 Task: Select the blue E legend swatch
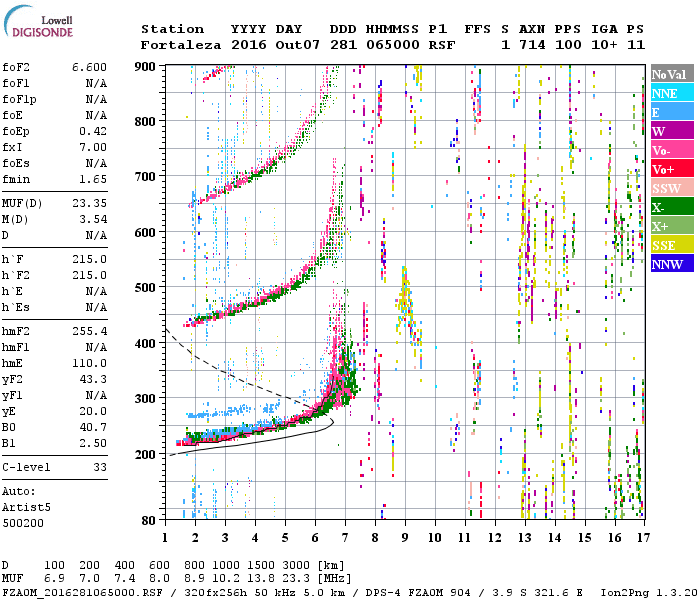point(672,112)
